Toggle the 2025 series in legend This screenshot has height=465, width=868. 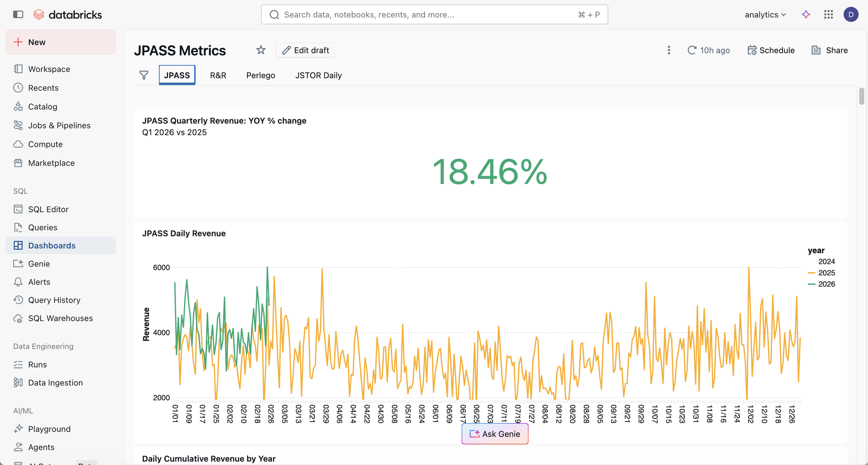[826, 273]
